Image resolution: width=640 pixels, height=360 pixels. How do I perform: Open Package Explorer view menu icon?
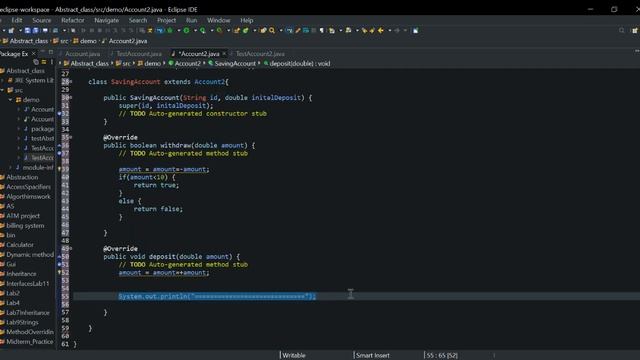[x=51, y=62]
